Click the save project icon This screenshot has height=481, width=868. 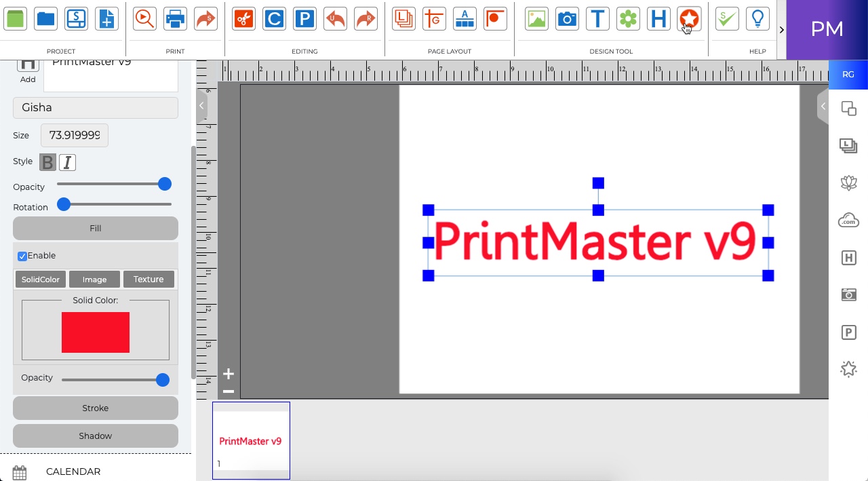76,19
